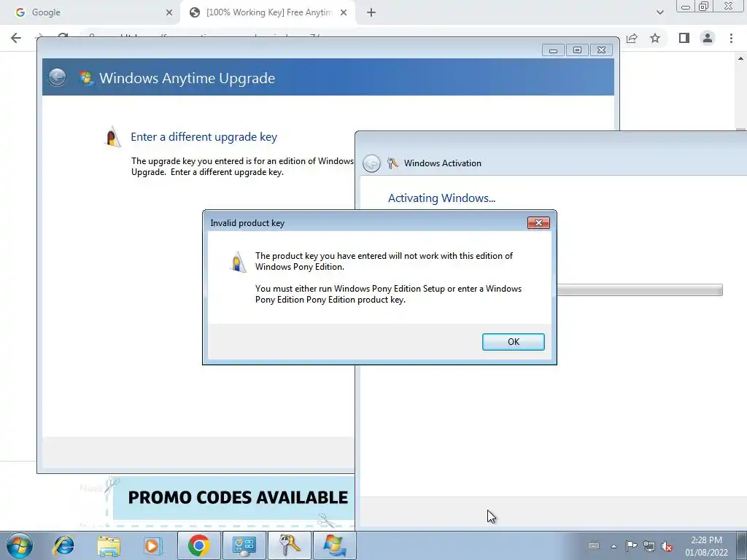
Task: Minimize the Windows Anytime Upgrade window
Action: 553,50
